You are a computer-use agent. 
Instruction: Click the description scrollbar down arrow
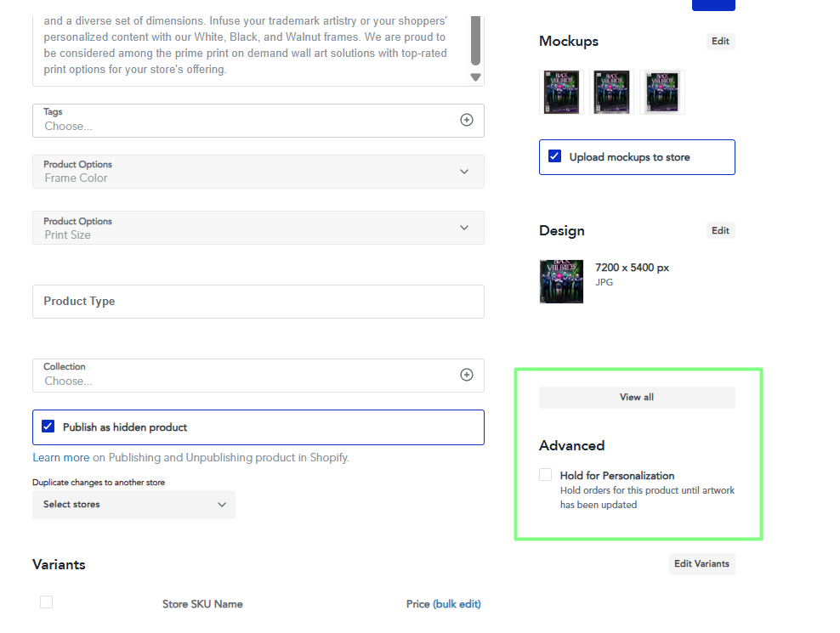(475, 77)
